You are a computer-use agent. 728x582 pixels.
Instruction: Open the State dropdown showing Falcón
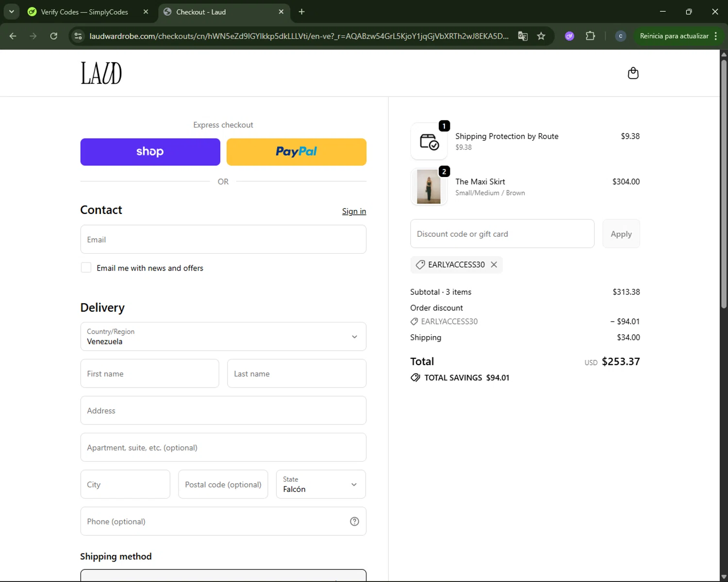pos(321,484)
